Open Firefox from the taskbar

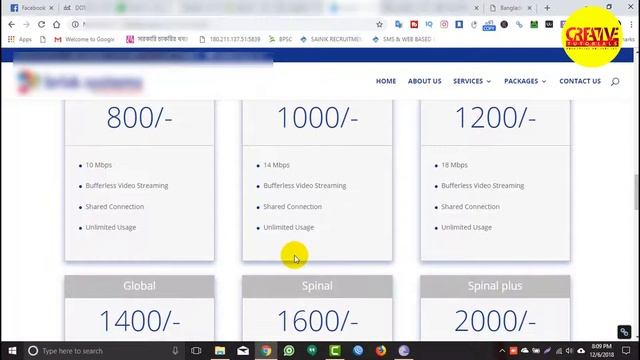pos(381,351)
